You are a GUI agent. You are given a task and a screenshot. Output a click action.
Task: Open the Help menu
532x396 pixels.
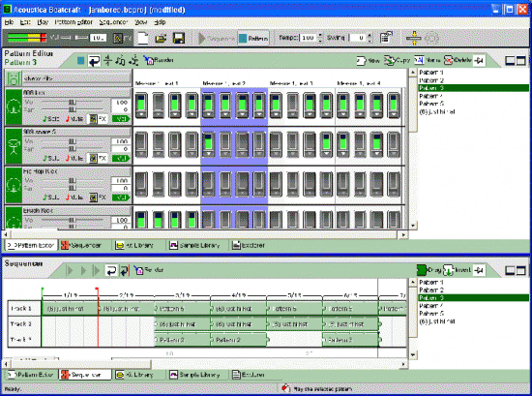click(x=160, y=22)
